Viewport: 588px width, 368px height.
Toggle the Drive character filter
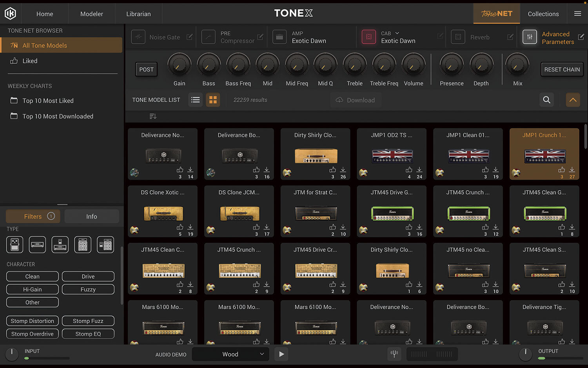tap(88, 277)
